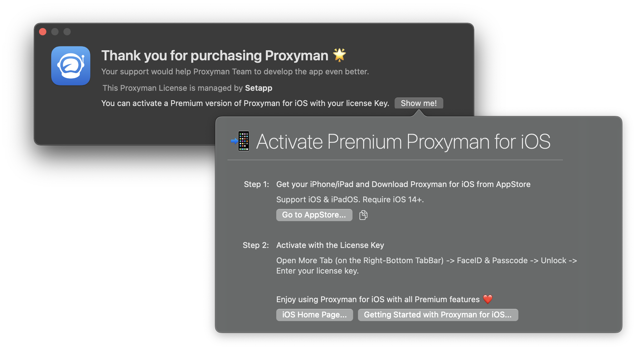Click the green zoom window button
This screenshot has width=644, height=357.
tap(67, 31)
